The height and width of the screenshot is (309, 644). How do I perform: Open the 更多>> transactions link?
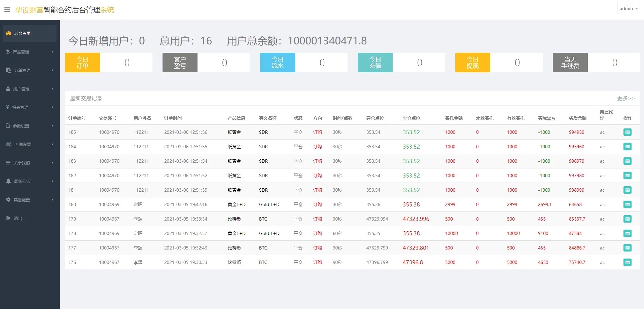click(625, 98)
